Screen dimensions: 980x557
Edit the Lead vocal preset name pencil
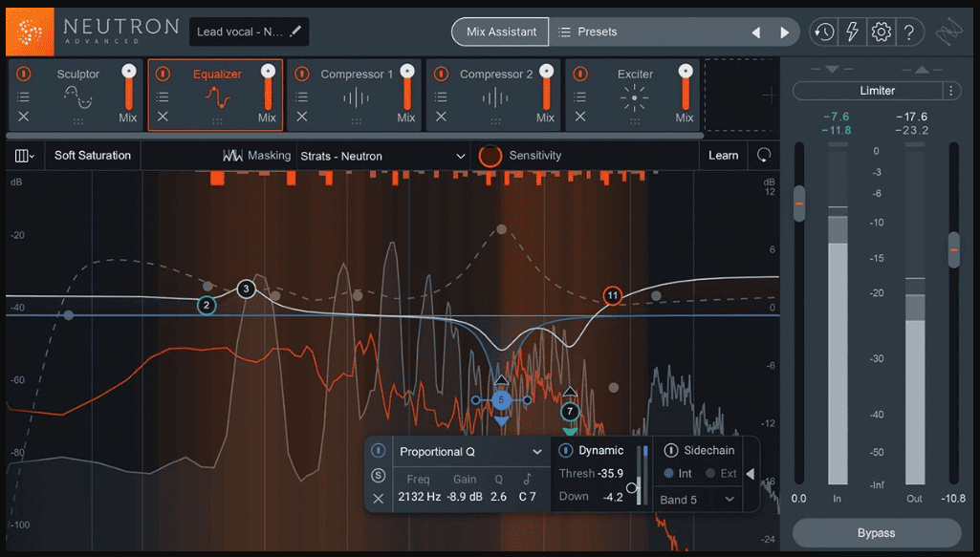pos(295,32)
